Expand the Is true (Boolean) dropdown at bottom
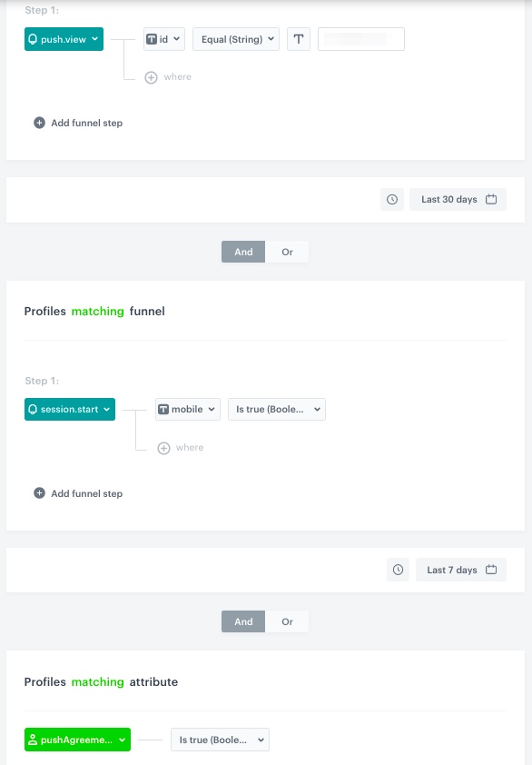Viewport: 532px width, 765px height. pos(220,739)
